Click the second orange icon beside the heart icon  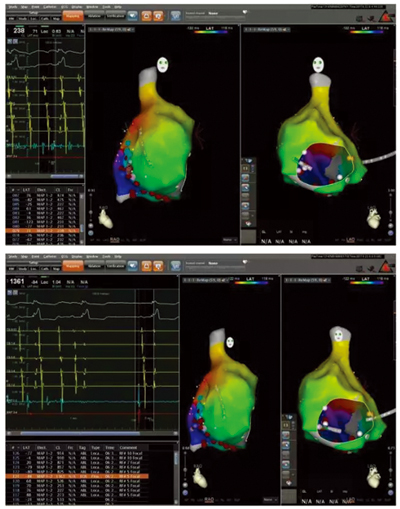(159, 15)
